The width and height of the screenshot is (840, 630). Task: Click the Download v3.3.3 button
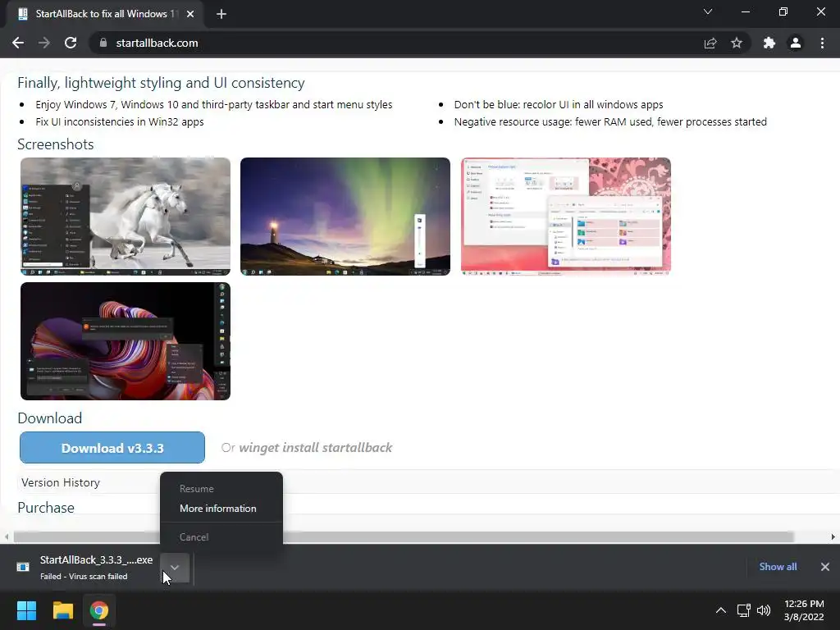(112, 448)
